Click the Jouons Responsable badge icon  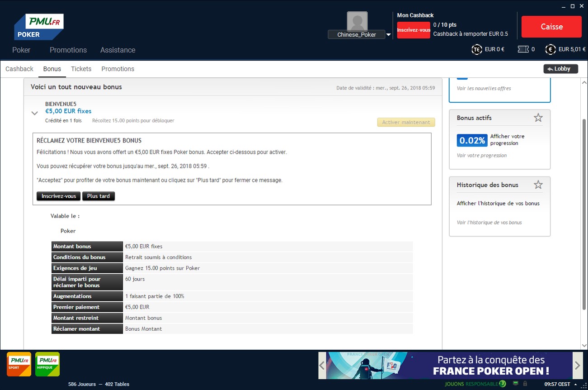tap(502, 384)
